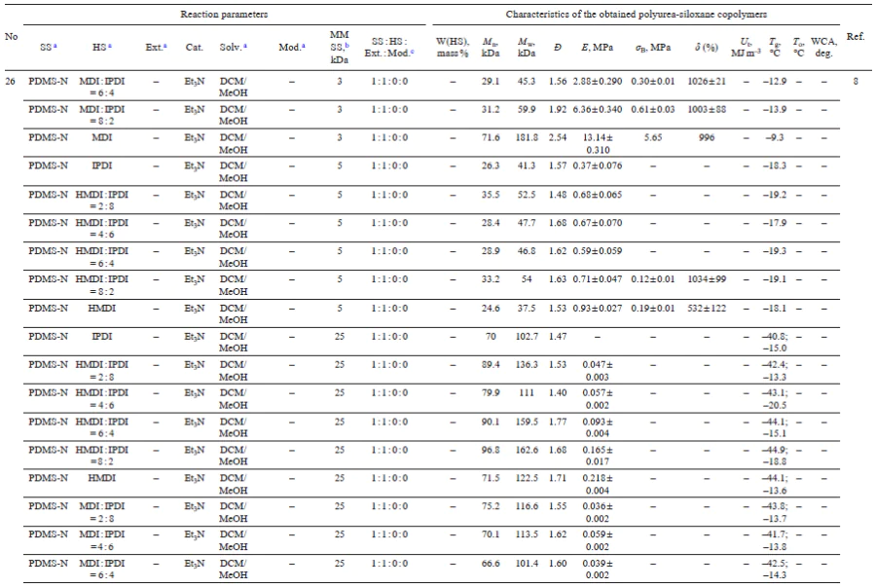Select elongation value '996'
This screenshot has width=876, height=588.
coord(707,137)
